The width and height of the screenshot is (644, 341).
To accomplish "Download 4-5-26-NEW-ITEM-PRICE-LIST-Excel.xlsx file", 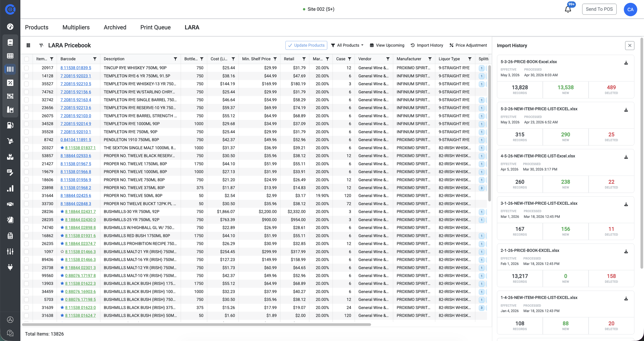I will [626, 157].
